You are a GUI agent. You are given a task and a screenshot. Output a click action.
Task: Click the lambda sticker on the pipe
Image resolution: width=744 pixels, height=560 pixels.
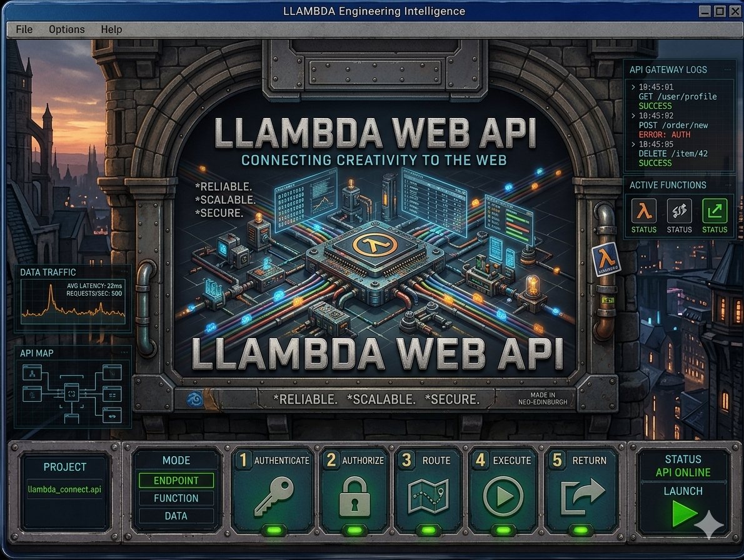coord(606,259)
